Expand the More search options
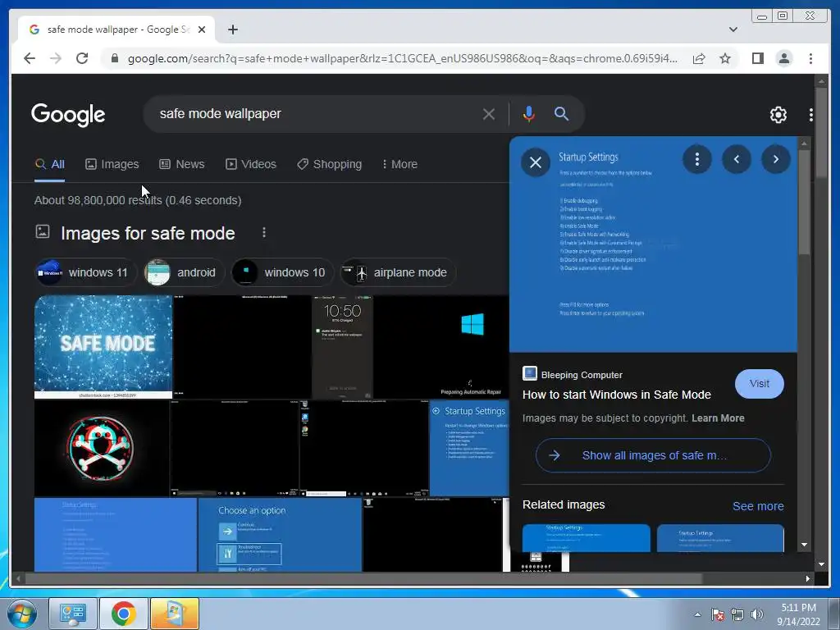Image resolution: width=840 pixels, height=630 pixels. click(x=399, y=164)
